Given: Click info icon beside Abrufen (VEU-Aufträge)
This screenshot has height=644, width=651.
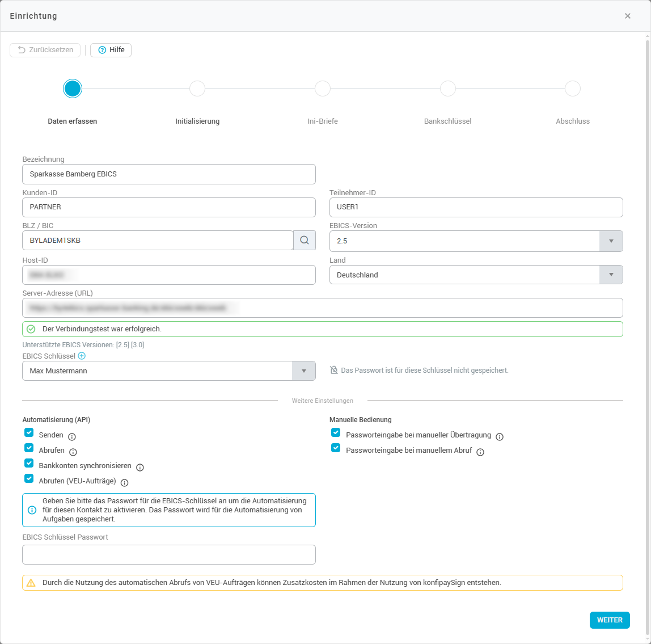Looking at the screenshot, I should pos(125,482).
